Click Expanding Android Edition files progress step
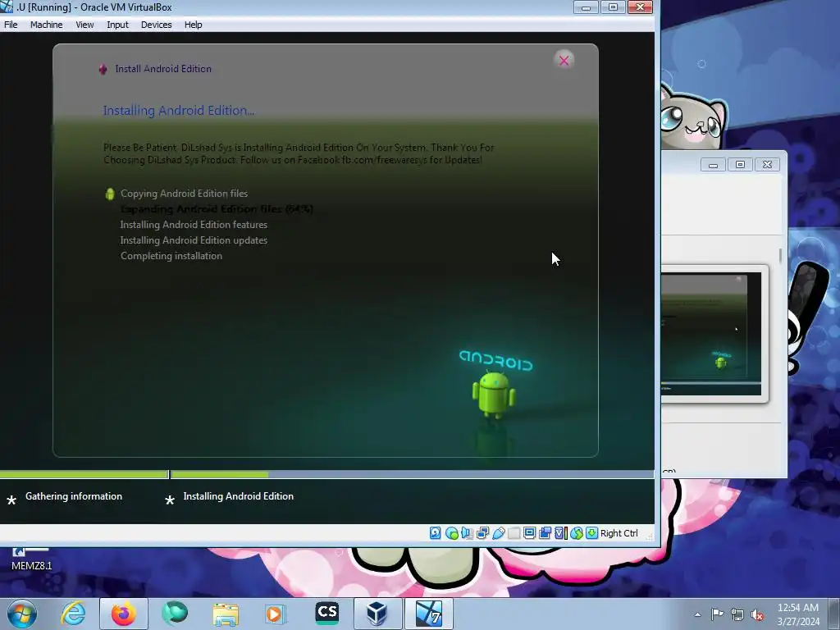Screen dimensions: 840x630 coord(217,209)
